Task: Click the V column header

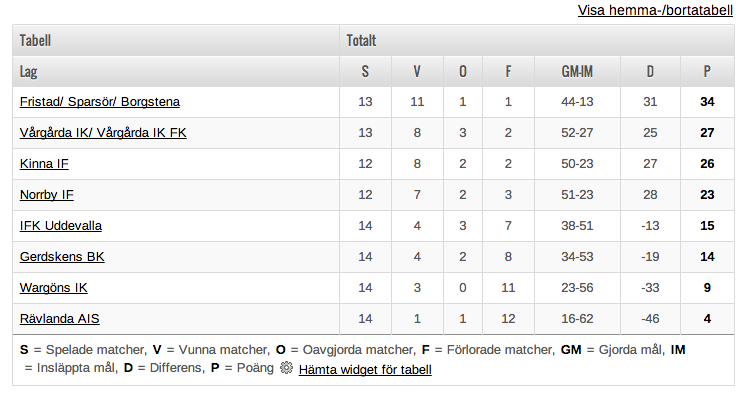Action: [417, 71]
